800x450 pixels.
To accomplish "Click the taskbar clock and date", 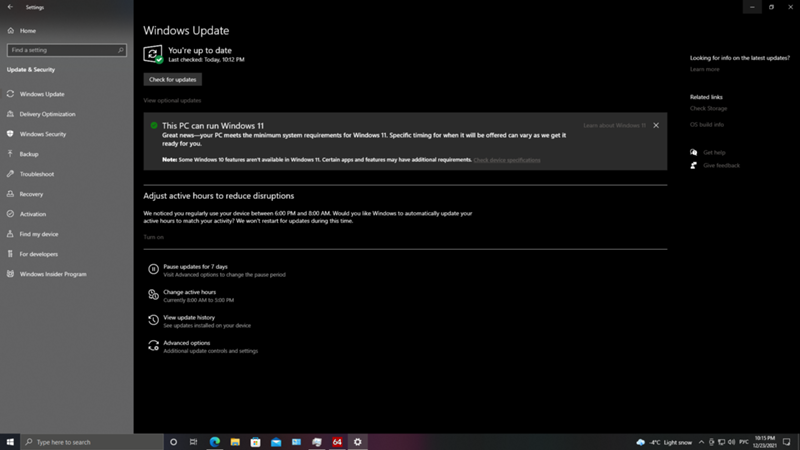I will tap(764, 442).
